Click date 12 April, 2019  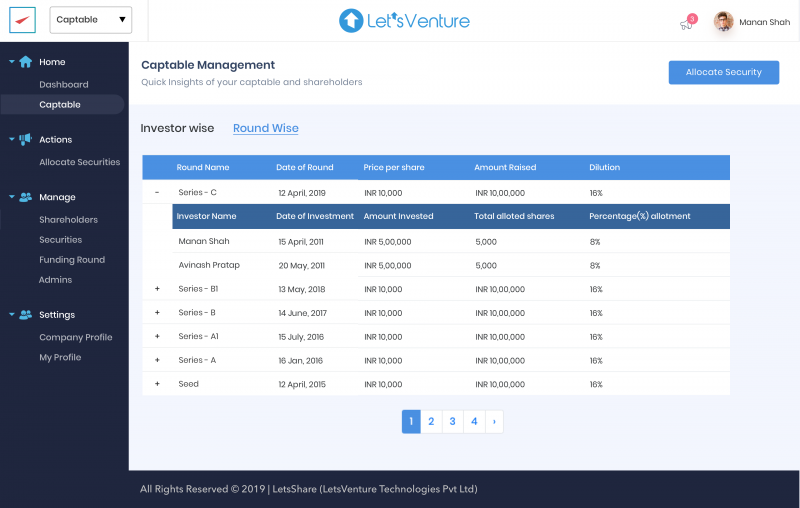302,193
